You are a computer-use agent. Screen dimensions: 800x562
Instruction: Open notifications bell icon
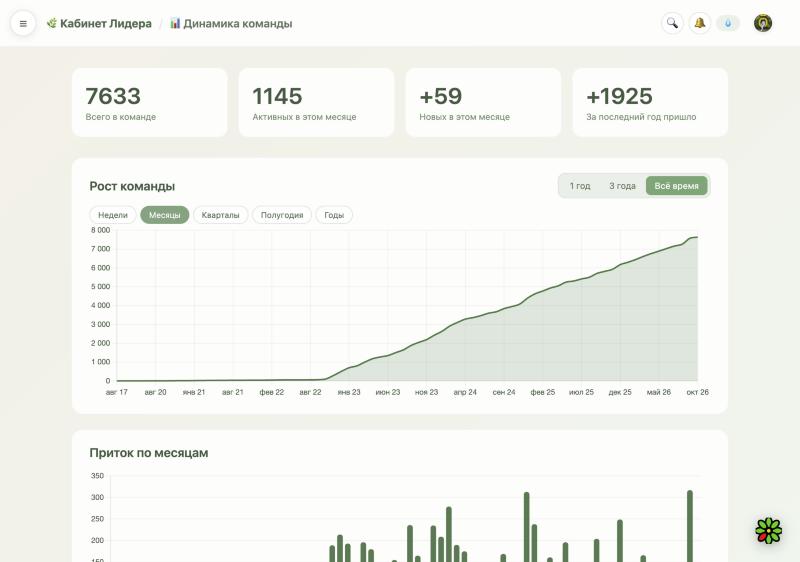pyautogui.click(x=699, y=23)
